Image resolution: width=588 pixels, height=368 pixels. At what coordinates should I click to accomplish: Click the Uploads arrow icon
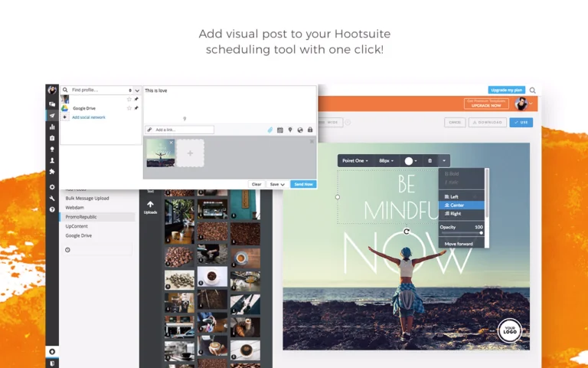pos(150,207)
